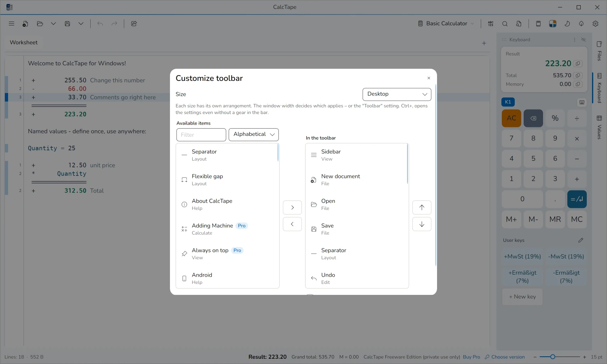Switch to the Worksheet tab
This screenshot has width=607, height=364.
click(x=23, y=42)
